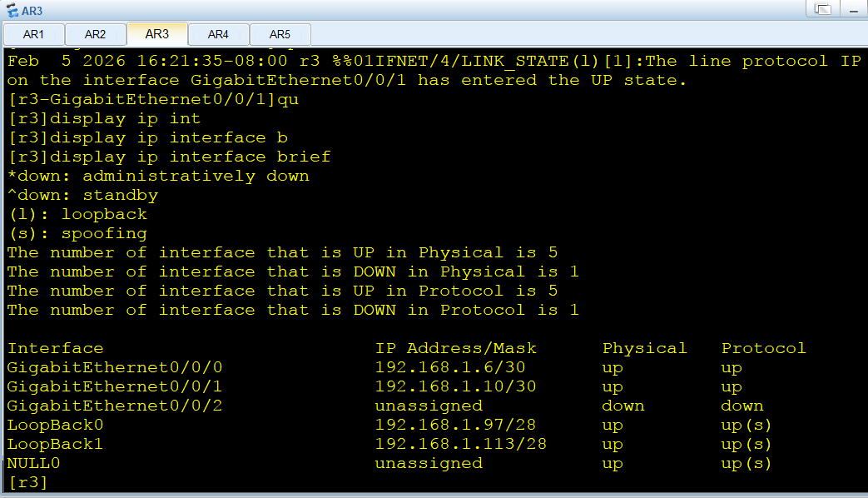
Task: Click the AR3 application icon in title bar
Action: [x=12, y=11]
